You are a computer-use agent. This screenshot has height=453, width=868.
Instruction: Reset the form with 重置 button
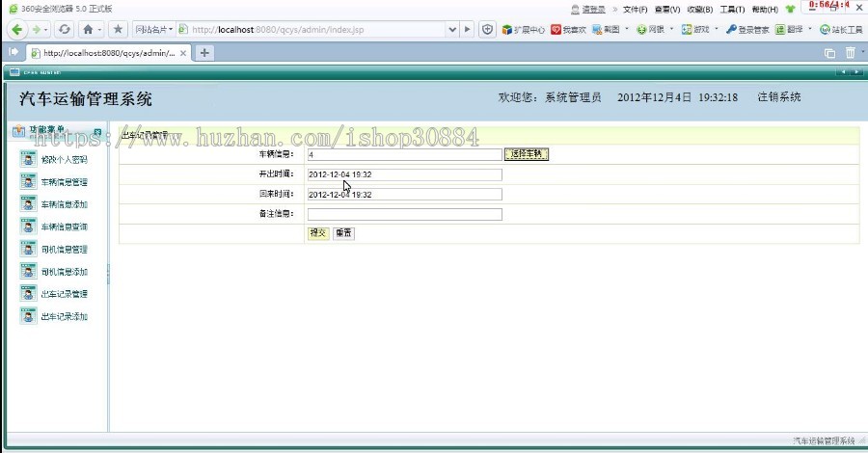(x=343, y=233)
